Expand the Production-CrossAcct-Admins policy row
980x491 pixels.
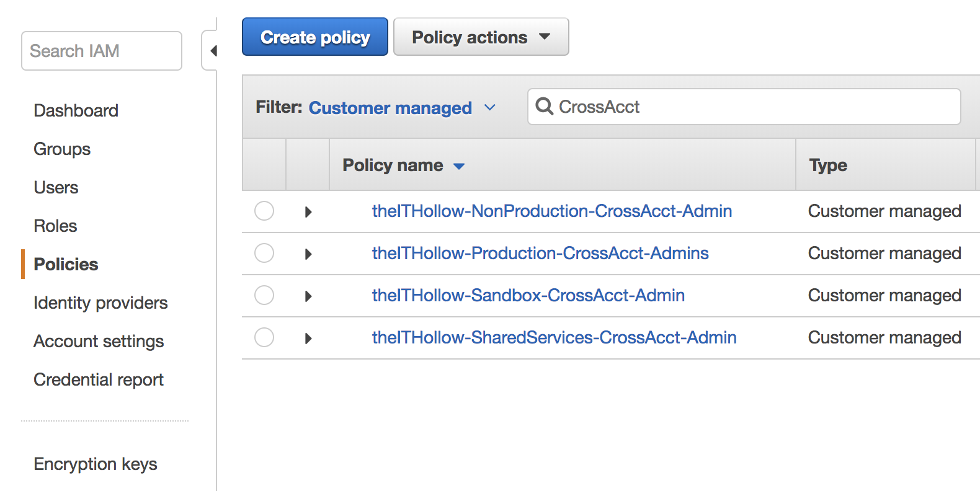[308, 254]
